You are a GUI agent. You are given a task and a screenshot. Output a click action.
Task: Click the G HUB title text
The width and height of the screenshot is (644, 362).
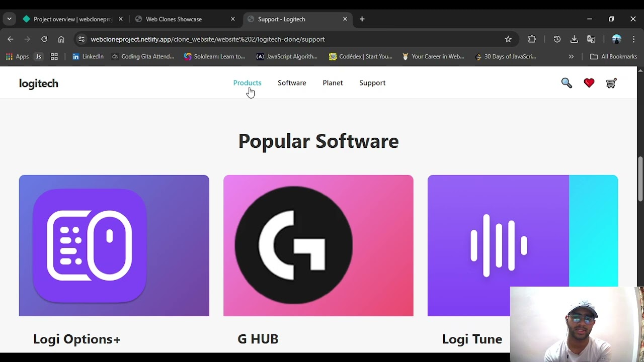coord(258,339)
